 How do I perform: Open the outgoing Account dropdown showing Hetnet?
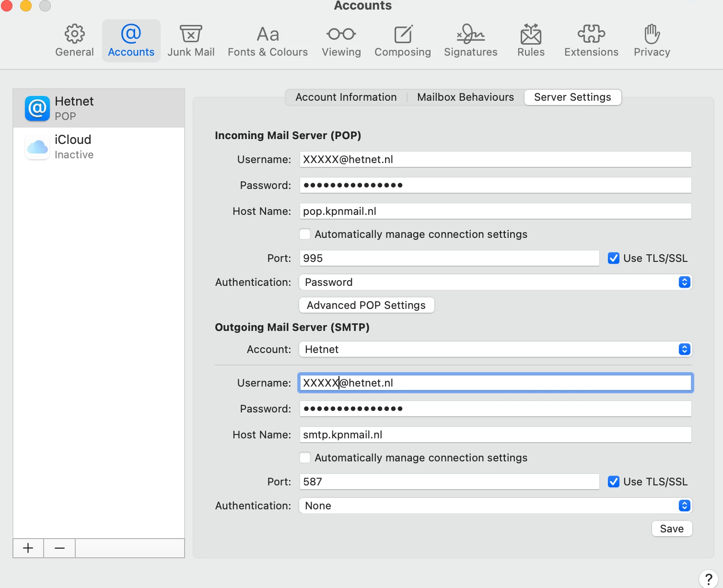pos(495,350)
